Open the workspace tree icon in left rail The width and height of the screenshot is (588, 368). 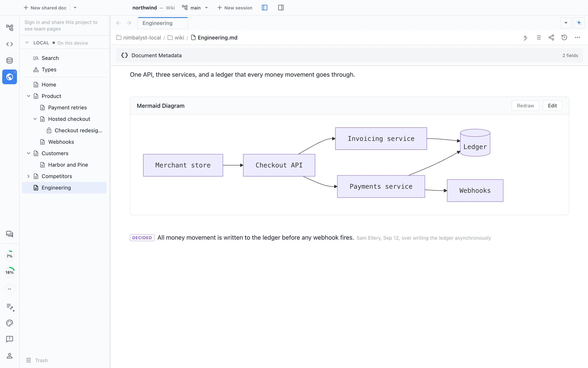pos(9,28)
